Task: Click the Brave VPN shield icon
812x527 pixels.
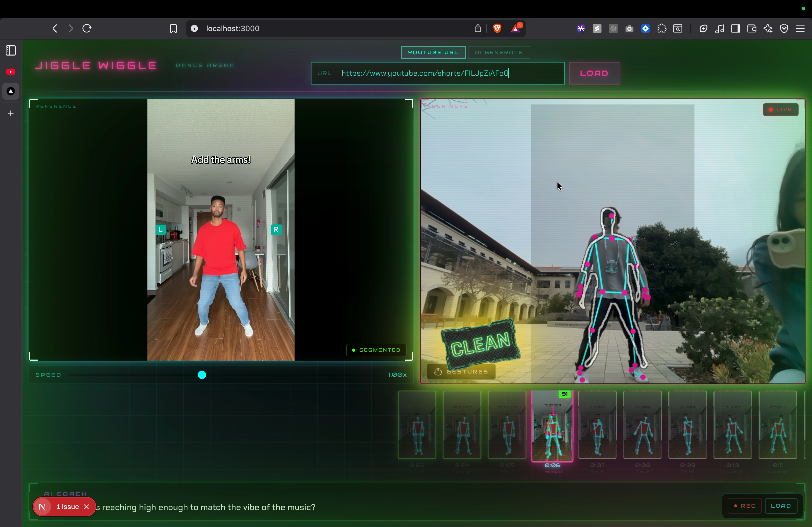Action: coord(784,29)
